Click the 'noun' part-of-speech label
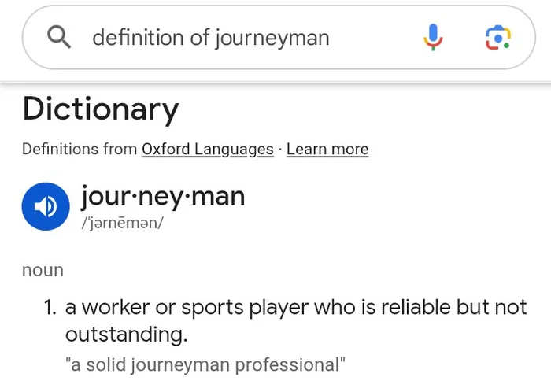 point(43,270)
